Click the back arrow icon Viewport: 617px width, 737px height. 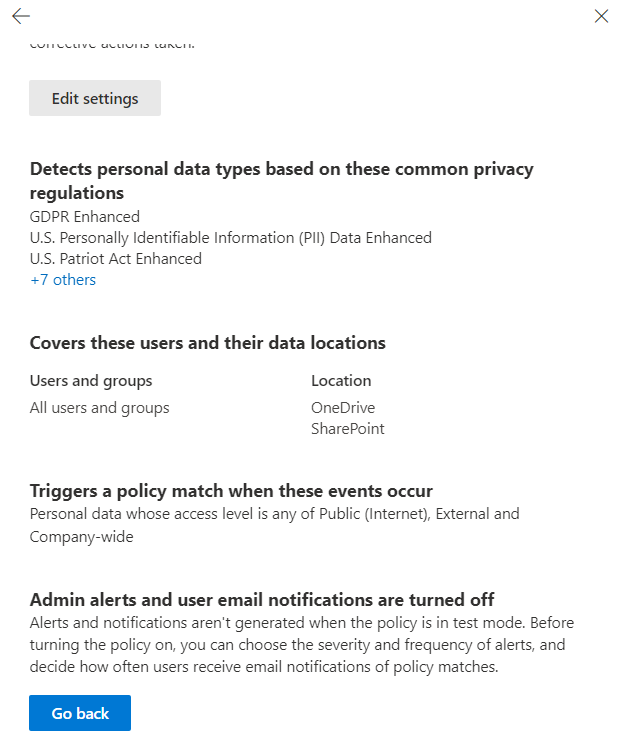(21, 16)
